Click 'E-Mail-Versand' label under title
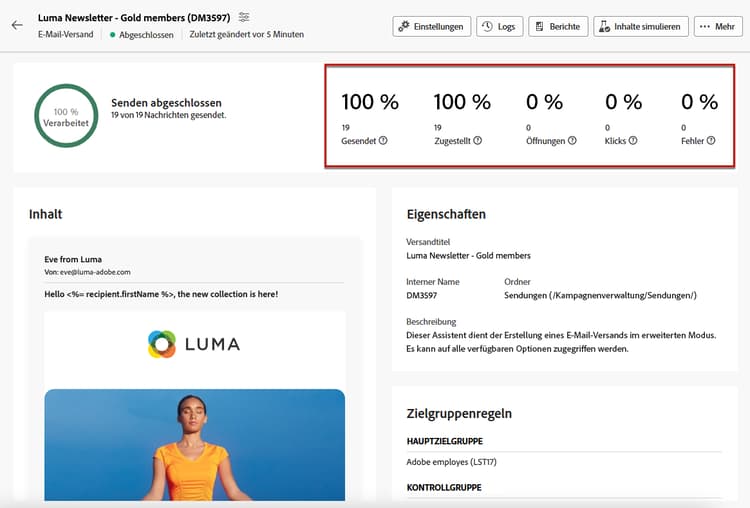750x508 pixels. click(x=66, y=34)
